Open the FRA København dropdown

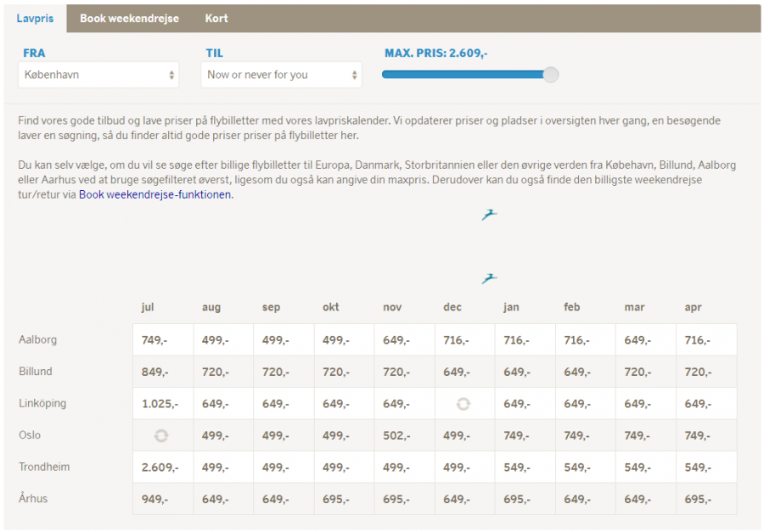click(98, 75)
